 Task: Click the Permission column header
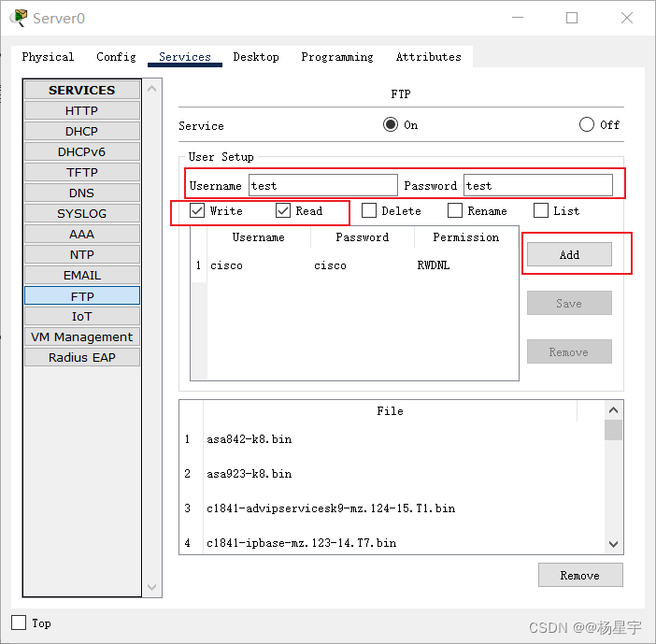coord(466,237)
